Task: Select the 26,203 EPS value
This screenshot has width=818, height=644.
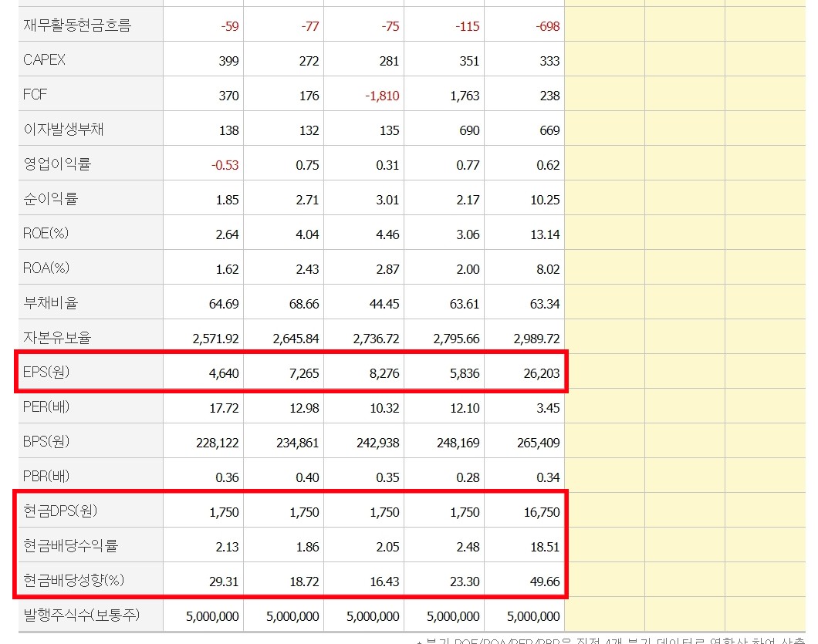Action: click(x=542, y=373)
